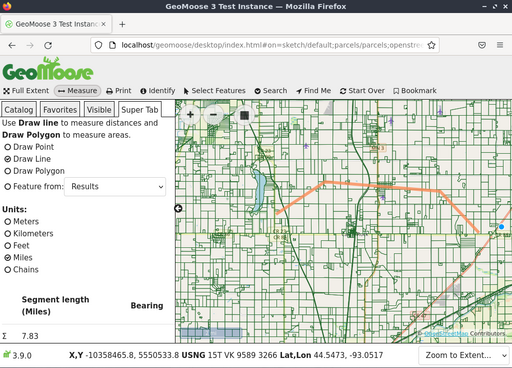The width and height of the screenshot is (512, 368).
Task: Click the USNG coordinate readout
Action: [x=229, y=355]
